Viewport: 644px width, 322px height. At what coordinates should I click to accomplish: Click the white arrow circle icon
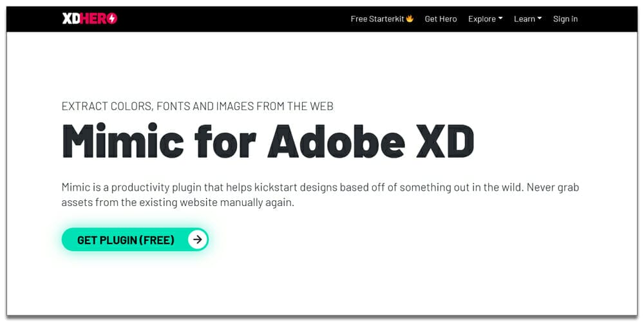point(198,240)
